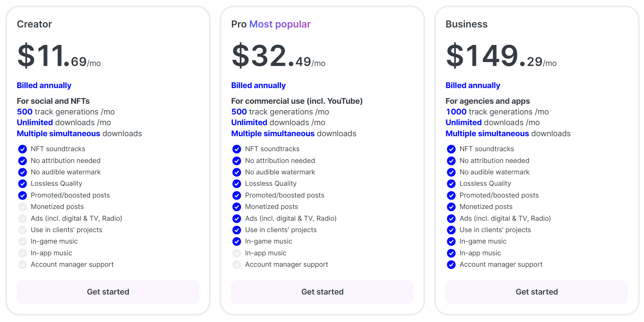Click Pro plan's Billed annually link
The width and height of the screenshot is (644, 322).
258,86
